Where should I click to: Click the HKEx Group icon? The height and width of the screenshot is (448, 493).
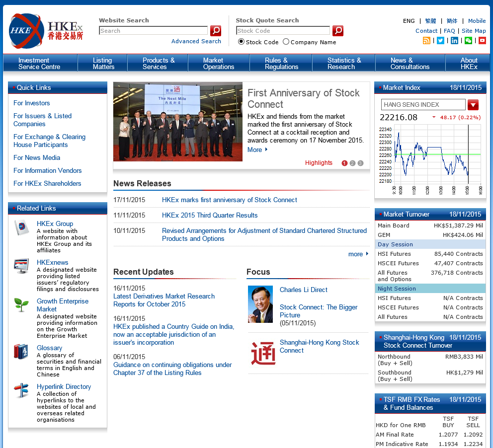[x=21, y=227]
